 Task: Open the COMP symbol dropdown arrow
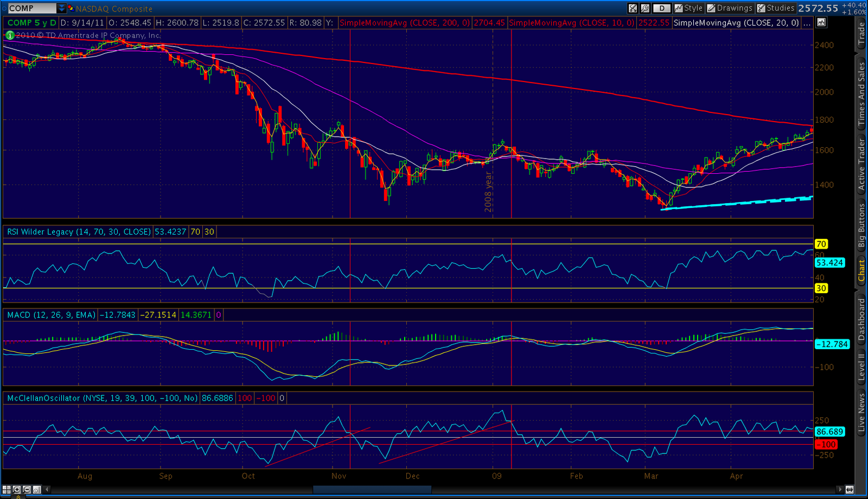61,8
